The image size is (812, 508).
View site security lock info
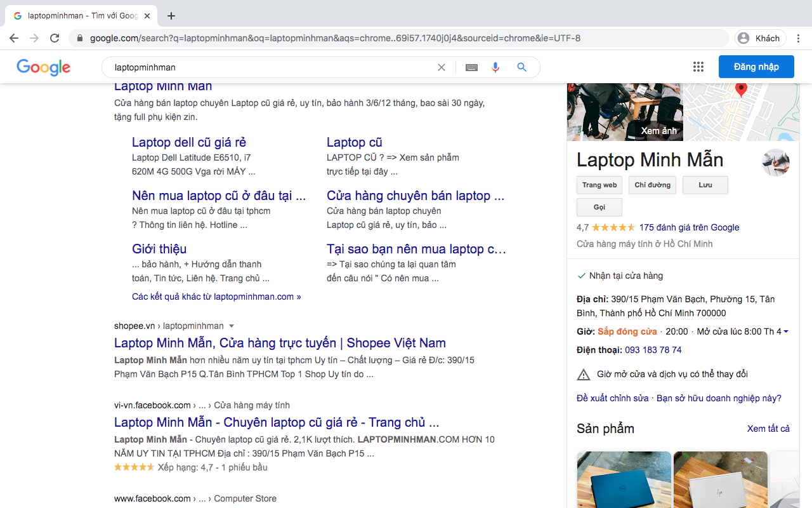point(80,38)
